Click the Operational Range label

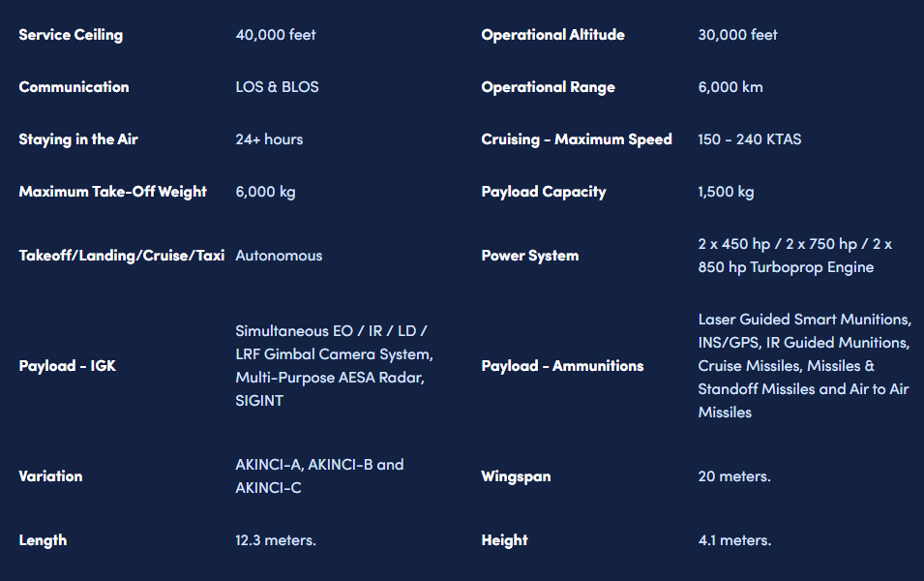click(548, 87)
